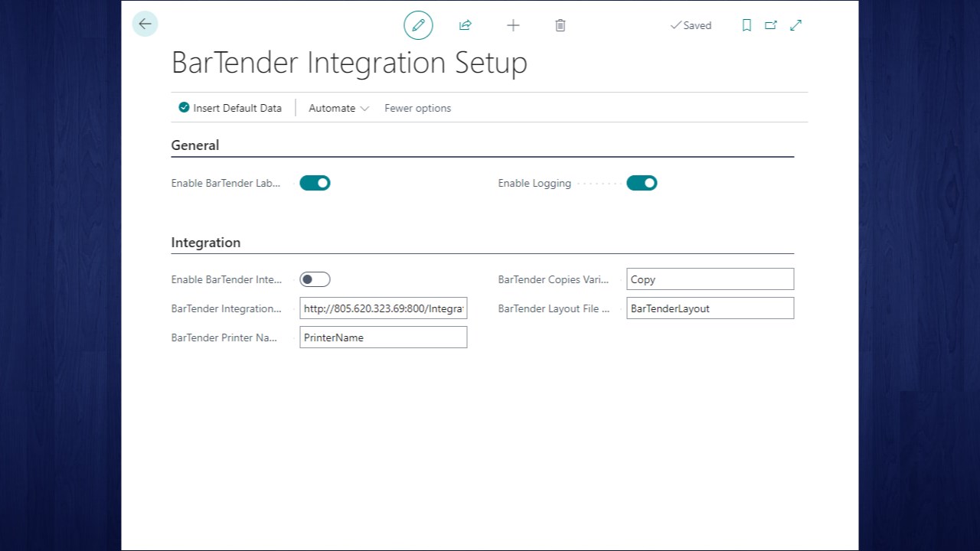Collapse the Integration section header

[206, 243]
